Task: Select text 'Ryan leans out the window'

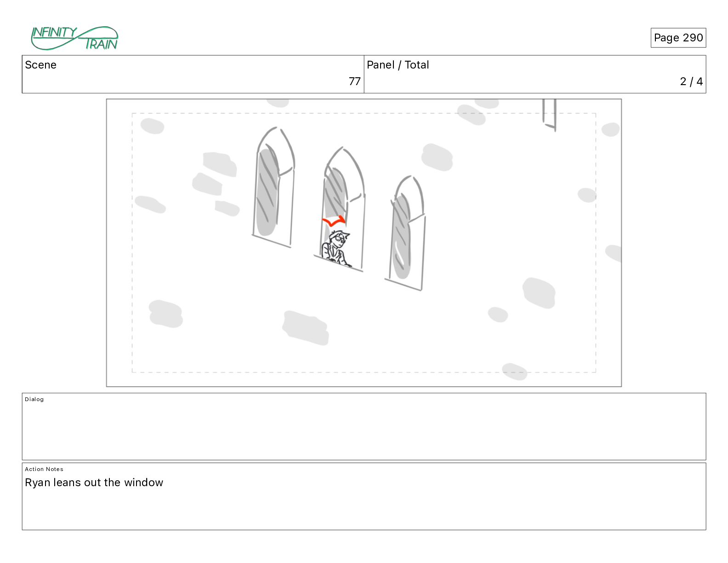Action: (x=94, y=483)
